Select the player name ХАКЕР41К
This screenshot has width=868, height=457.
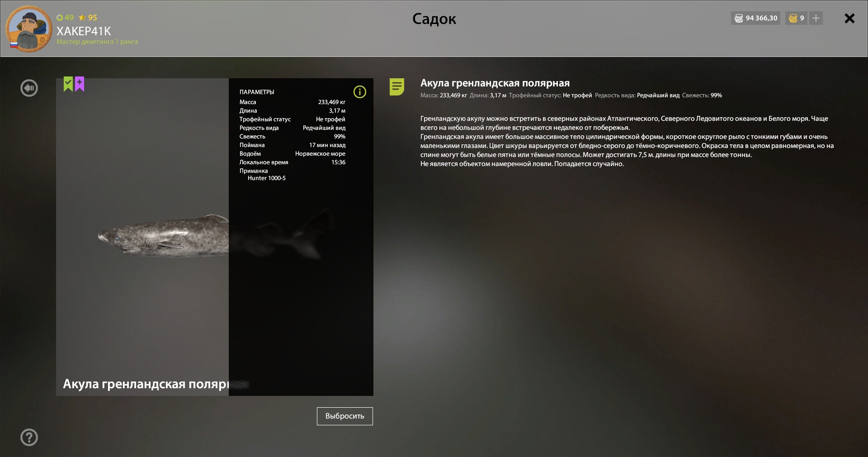point(84,31)
